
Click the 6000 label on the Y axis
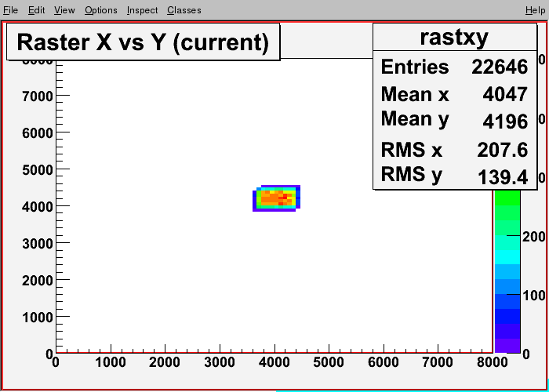(x=38, y=133)
